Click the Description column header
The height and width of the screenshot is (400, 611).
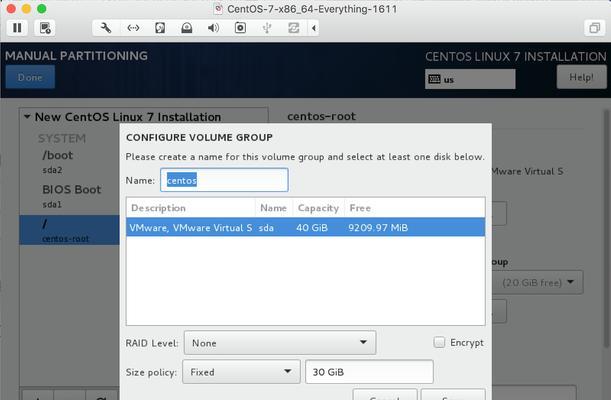click(191, 208)
